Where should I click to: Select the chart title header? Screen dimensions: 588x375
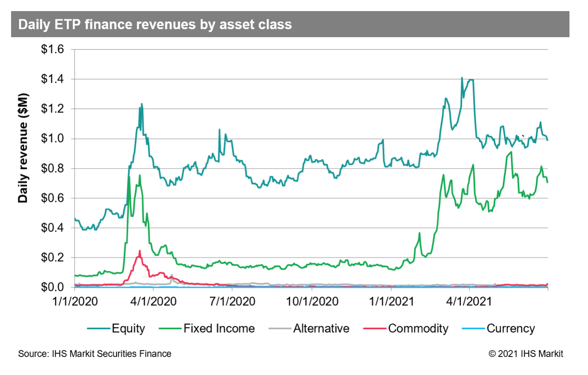[x=154, y=24]
